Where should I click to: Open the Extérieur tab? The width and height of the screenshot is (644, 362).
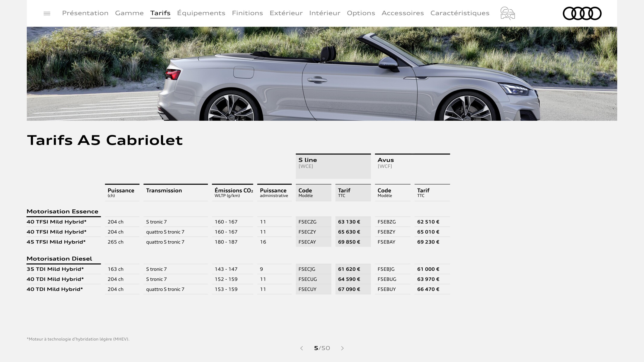point(286,13)
